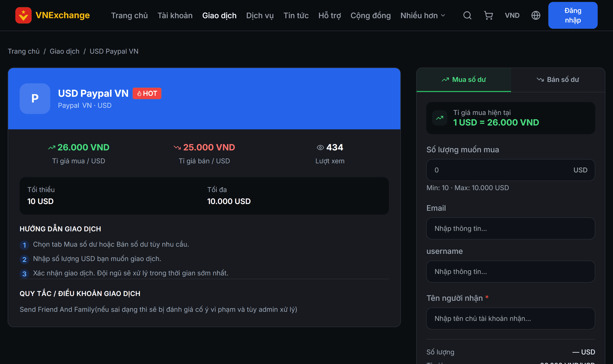Click the 434 view count
The image size is (613, 364).
(335, 148)
